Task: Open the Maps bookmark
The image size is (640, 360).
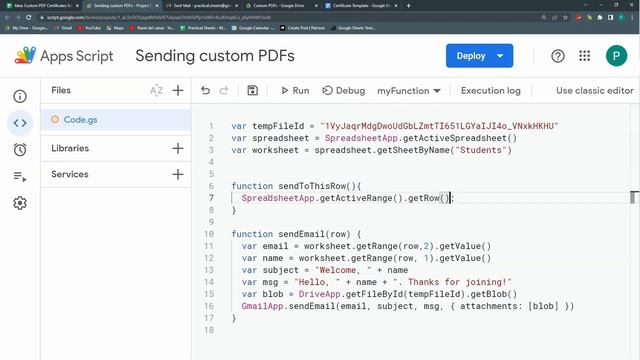Action: [x=115, y=28]
